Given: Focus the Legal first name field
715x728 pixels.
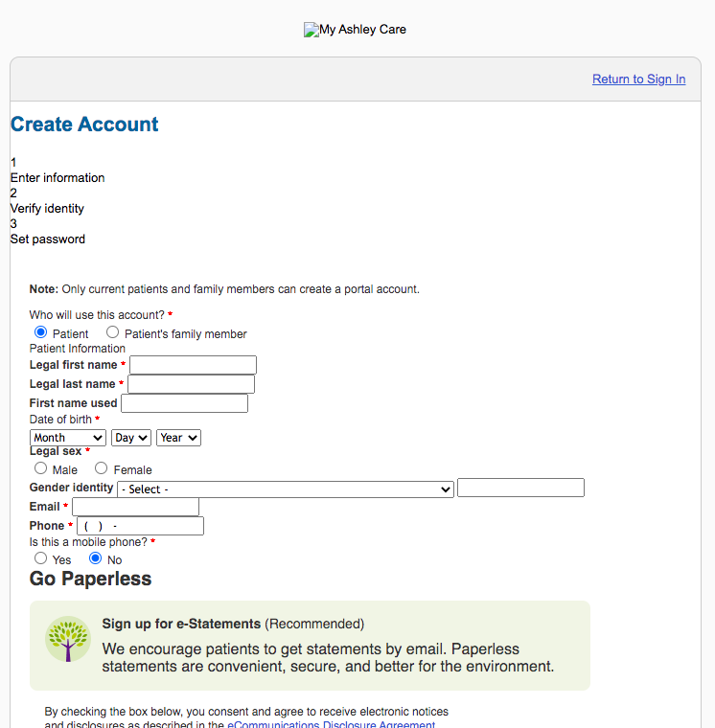Looking at the screenshot, I should click(x=193, y=365).
